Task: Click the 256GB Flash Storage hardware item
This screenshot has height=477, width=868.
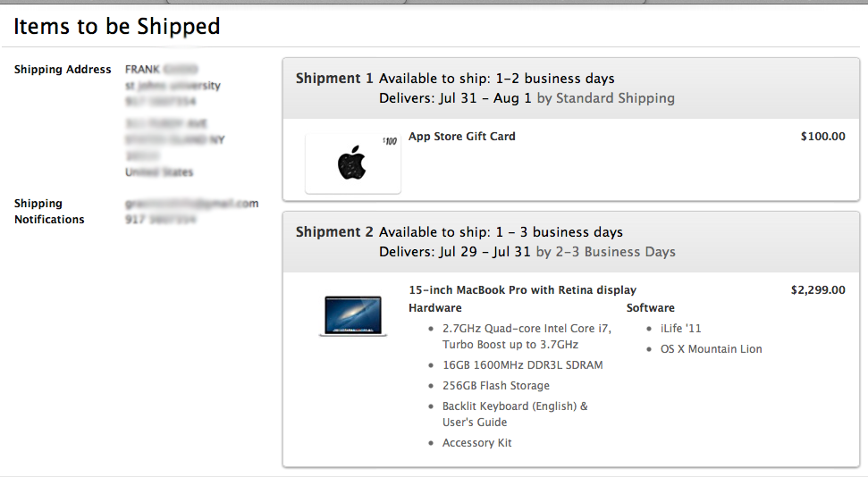Action: (495, 386)
